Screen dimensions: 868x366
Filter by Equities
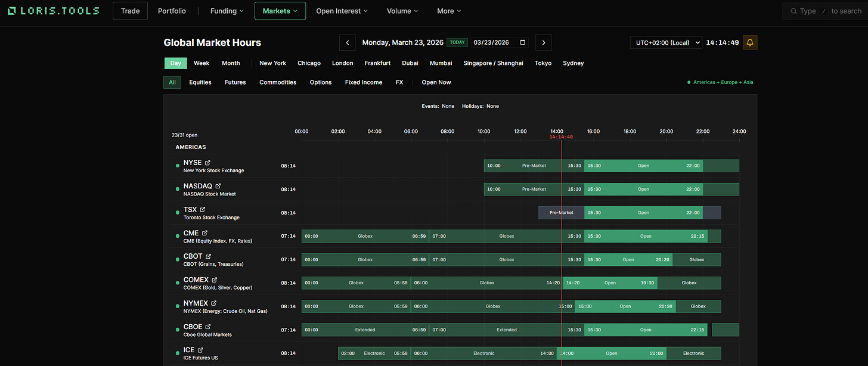(x=200, y=82)
